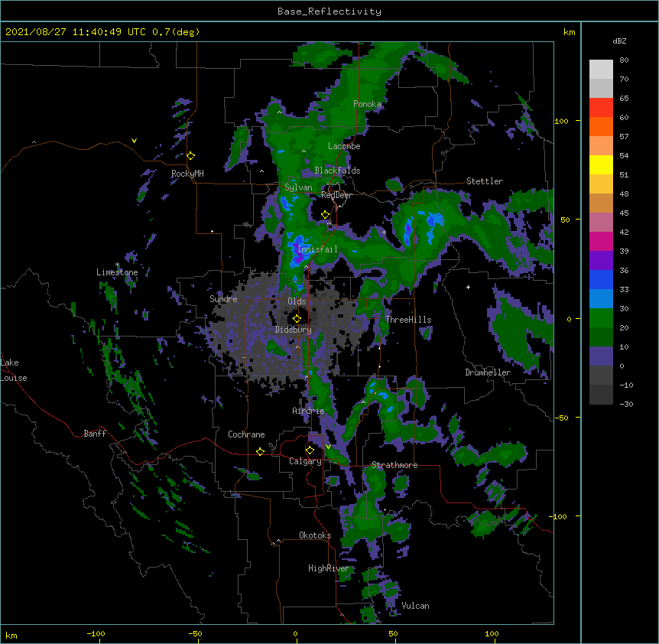Viewport: 659px width, 644px height.
Task: Select the bright green 30-20 dBZ swatch
Action: 601,318
